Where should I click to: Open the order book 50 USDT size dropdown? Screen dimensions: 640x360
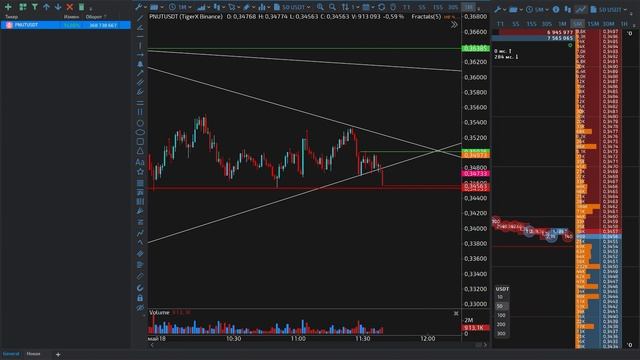[608, 9]
